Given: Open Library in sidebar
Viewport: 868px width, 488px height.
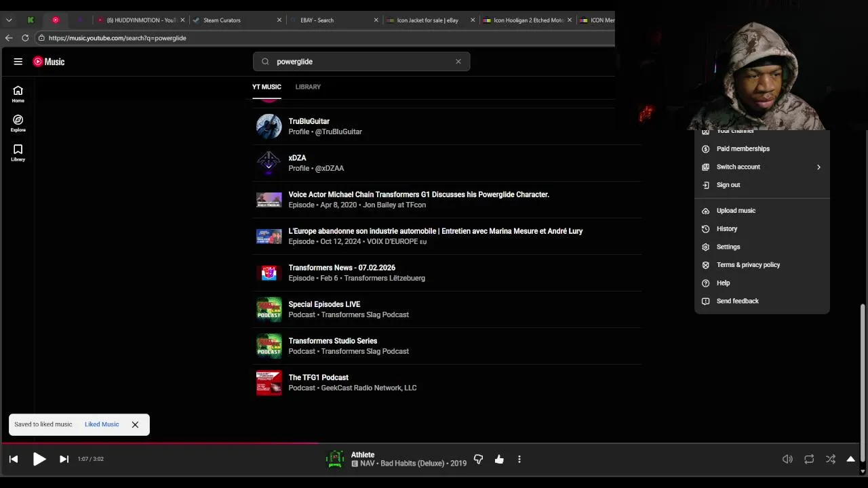Looking at the screenshot, I should 18,152.
